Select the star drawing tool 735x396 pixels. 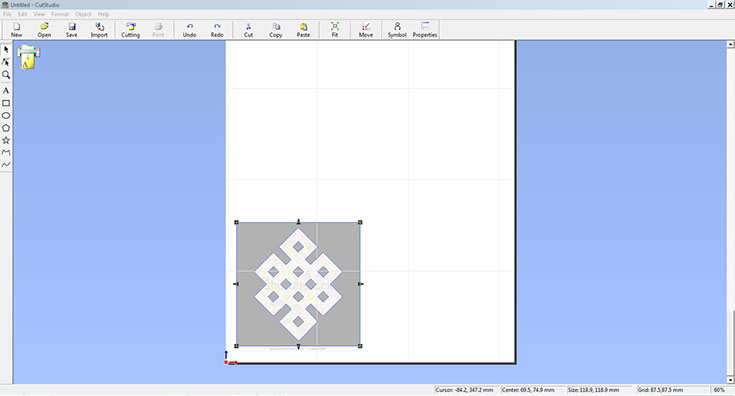point(6,140)
